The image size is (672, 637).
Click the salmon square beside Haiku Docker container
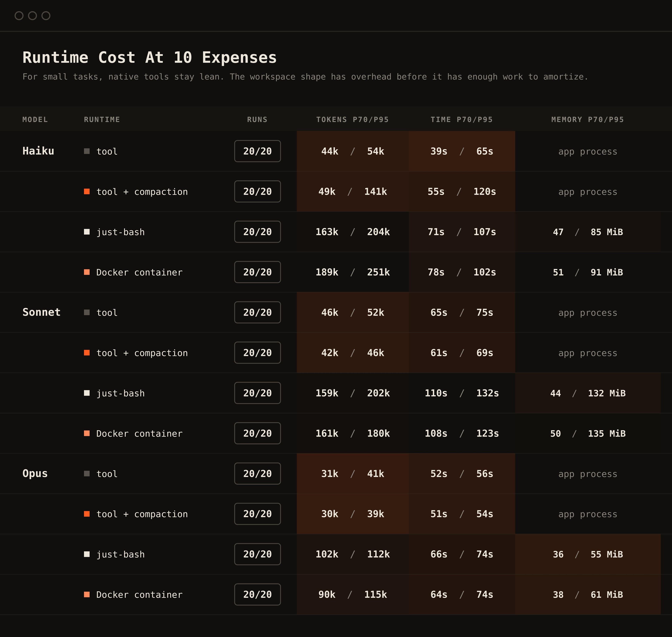pos(87,272)
